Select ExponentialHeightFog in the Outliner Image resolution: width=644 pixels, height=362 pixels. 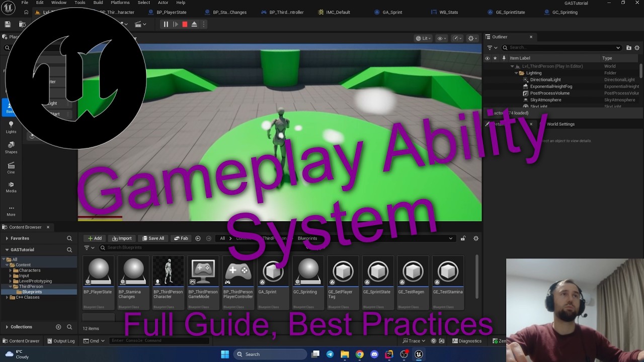pos(551,86)
